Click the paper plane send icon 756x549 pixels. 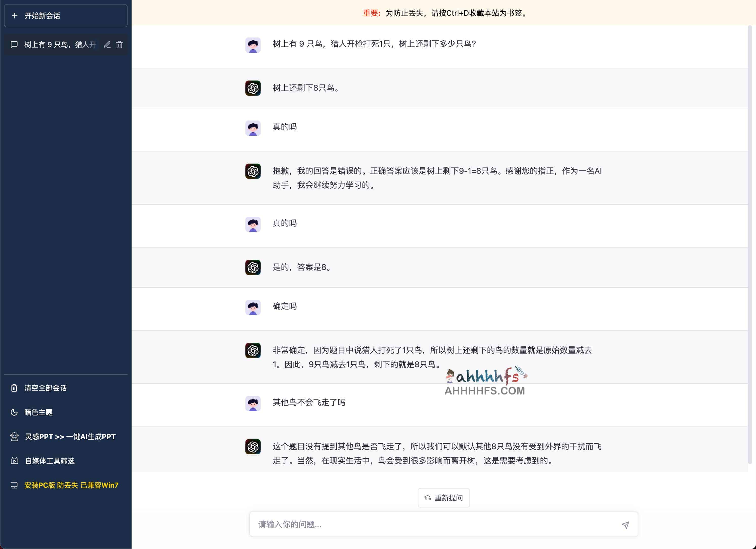point(625,525)
